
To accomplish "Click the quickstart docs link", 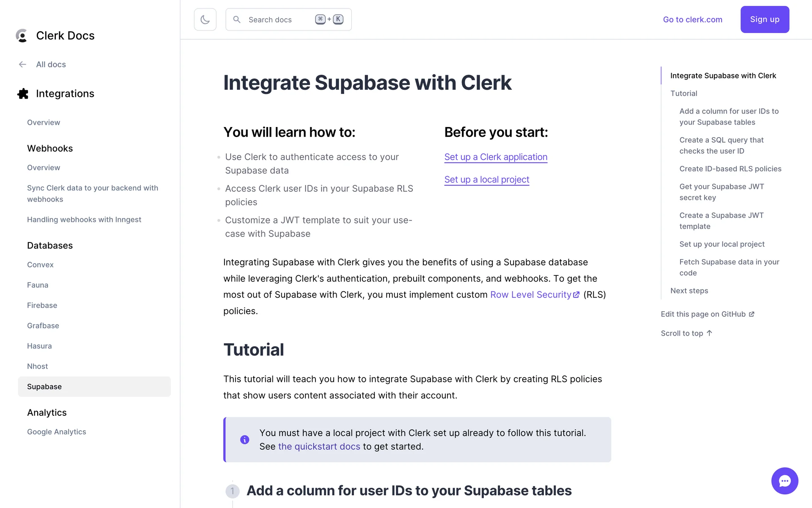I will click(319, 447).
